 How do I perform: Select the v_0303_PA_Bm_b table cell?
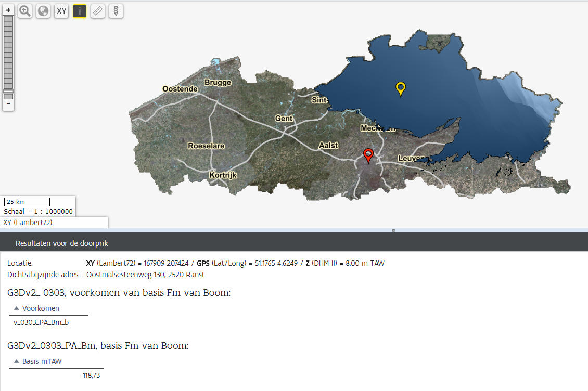point(42,322)
